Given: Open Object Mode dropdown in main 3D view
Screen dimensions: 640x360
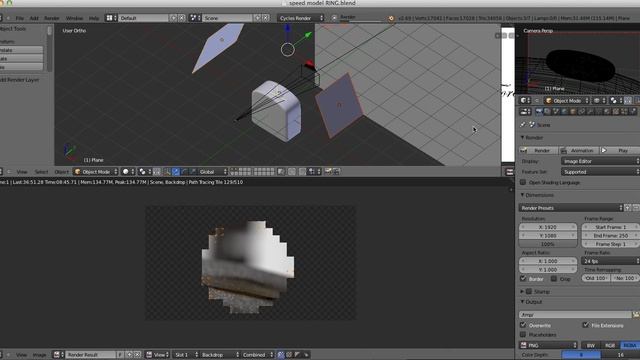Looking at the screenshot, I should click(96, 172).
